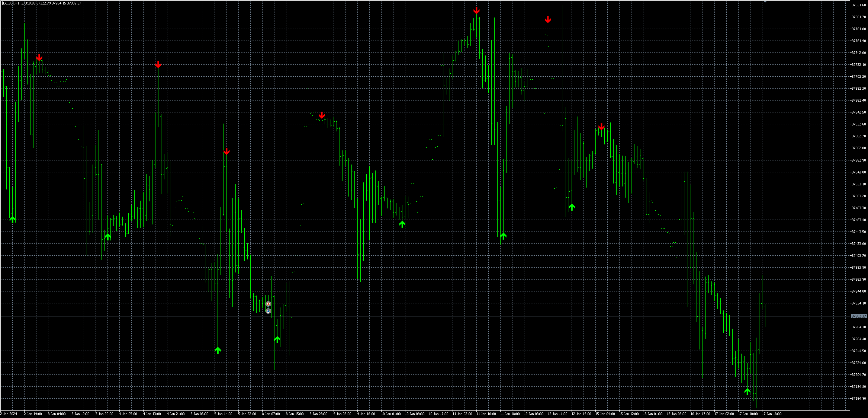Click the 8 Jan 15:00 time label
Image resolution: width=868 pixels, height=418 pixels.
tap(295, 414)
